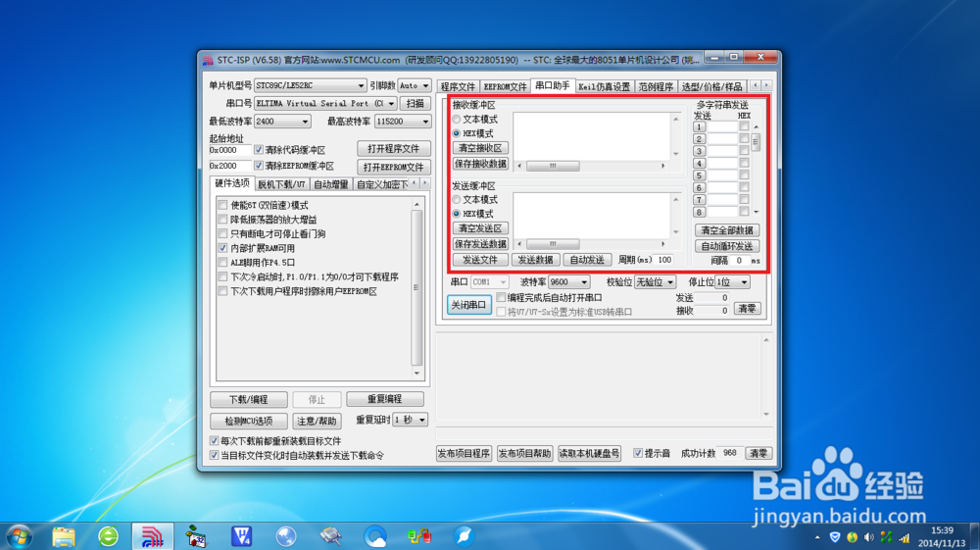Click the globe icon on the taskbar
The width and height of the screenshot is (980, 550).
[285, 536]
